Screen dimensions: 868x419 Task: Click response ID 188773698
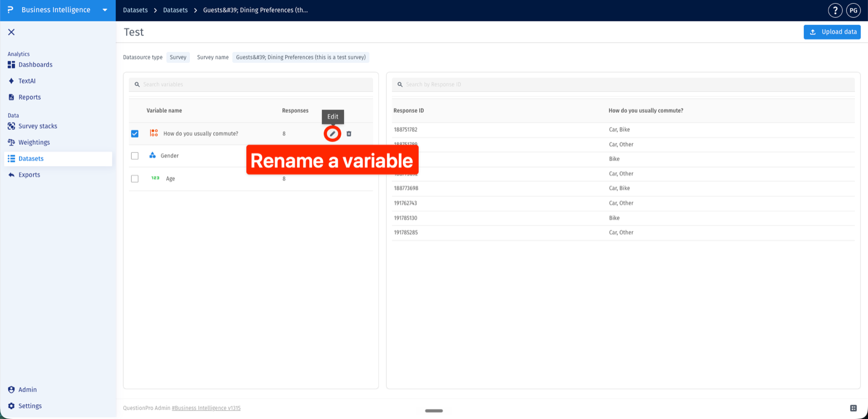406,188
